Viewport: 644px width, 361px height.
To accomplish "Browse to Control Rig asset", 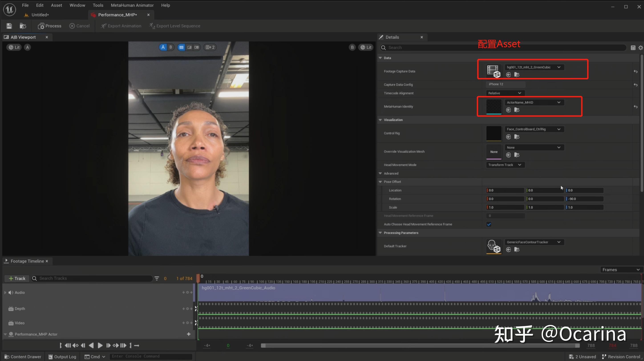I will pos(517,137).
